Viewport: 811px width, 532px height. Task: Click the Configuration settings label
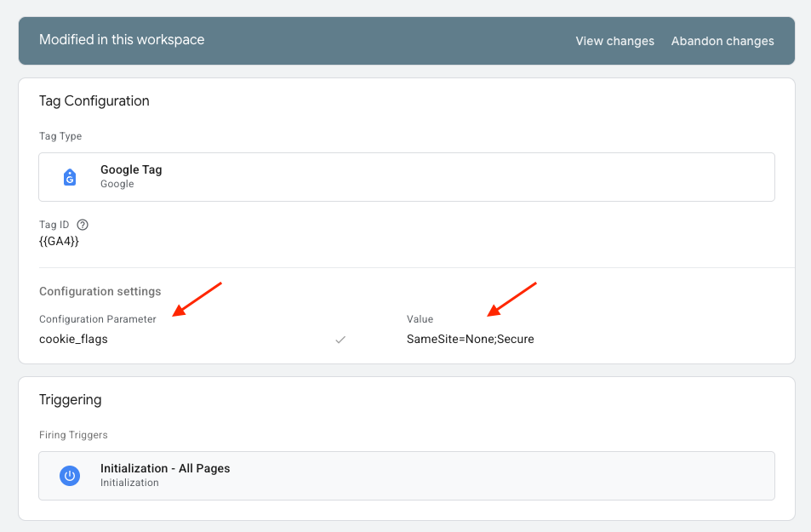(x=100, y=291)
